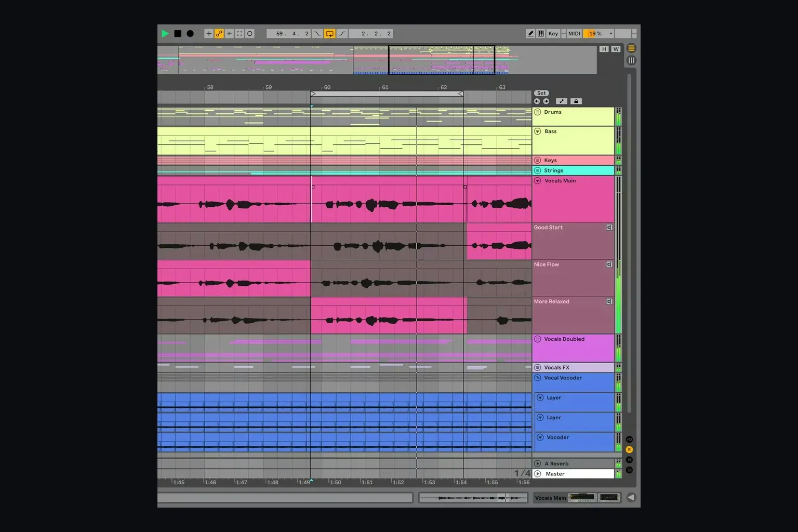Select the Nice Flow take lane header

coord(573,278)
